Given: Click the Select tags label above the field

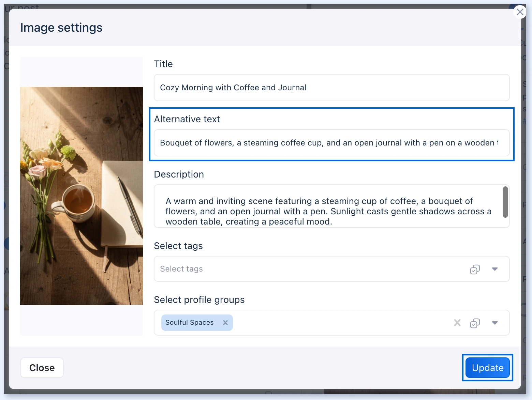Looking at the screenshot, I should (x=178, y=246).
